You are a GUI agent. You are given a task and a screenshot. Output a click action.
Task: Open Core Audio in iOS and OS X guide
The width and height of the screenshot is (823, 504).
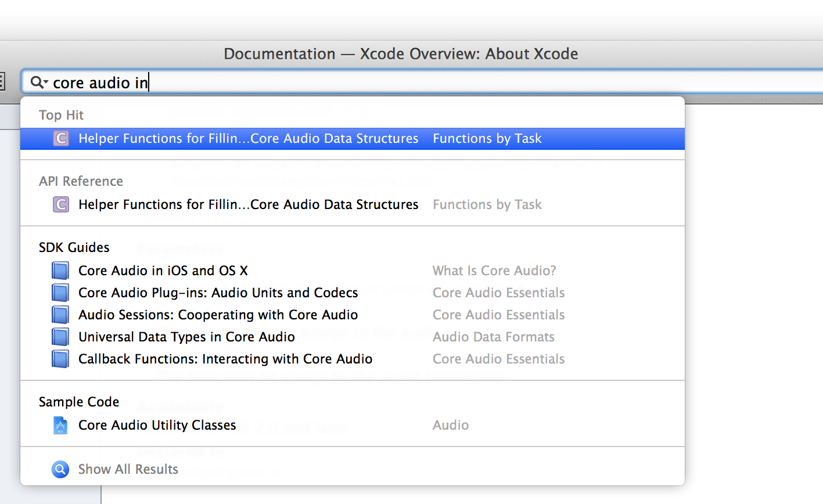(x=163, y=271)
